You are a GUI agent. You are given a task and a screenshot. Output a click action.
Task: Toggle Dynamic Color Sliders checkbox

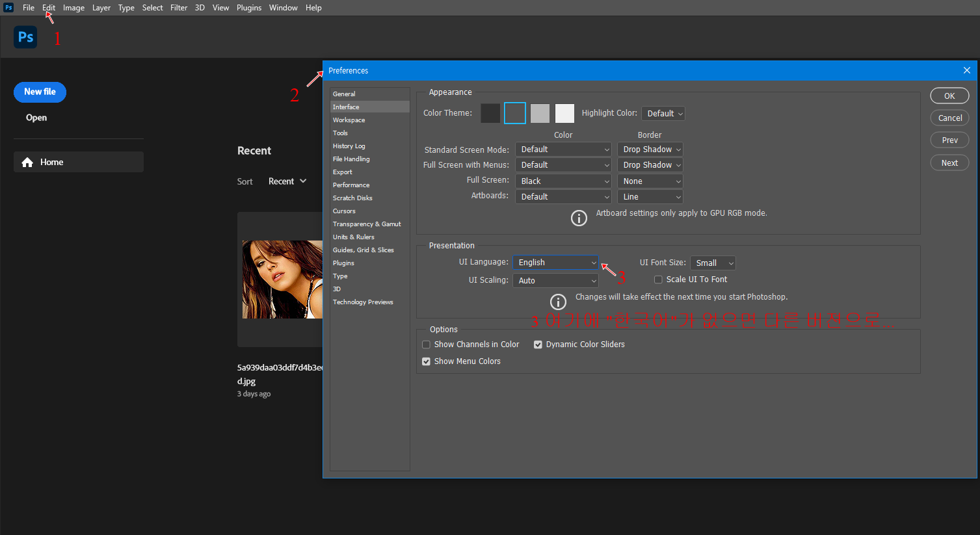(538, 345)
